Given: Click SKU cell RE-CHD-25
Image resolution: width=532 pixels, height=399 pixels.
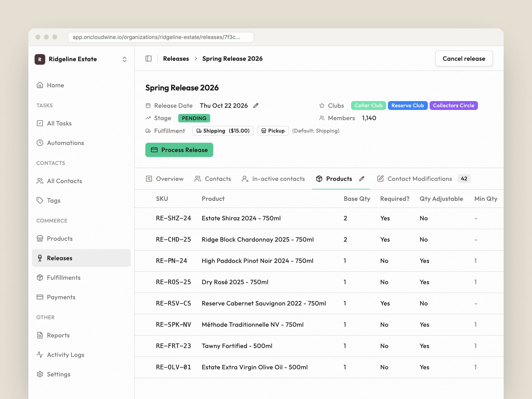Looking at the screenshot, I should pyautogui.click(x=173, y=240).
